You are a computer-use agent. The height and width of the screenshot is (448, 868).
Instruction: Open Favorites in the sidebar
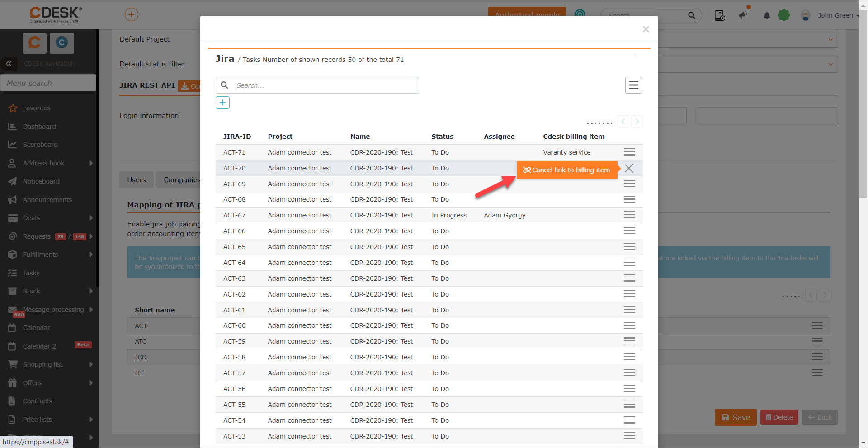[x=37, y=108]
